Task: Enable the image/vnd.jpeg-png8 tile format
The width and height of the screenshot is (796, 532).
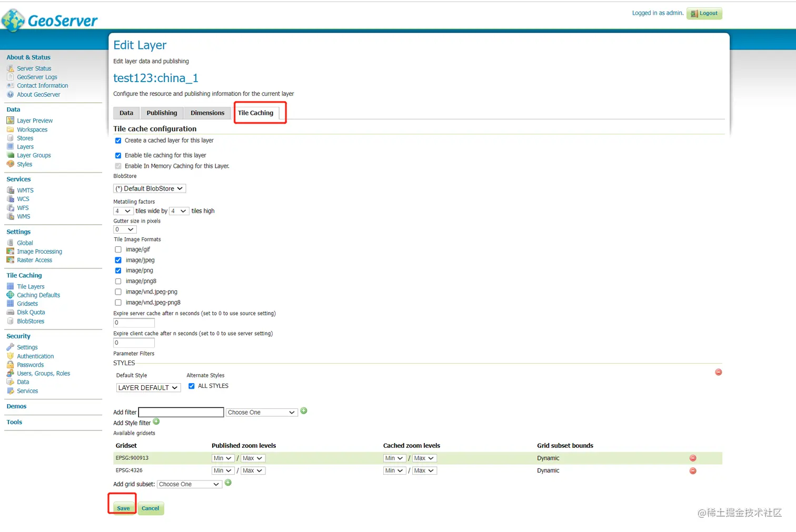Action: pos(118,303)
